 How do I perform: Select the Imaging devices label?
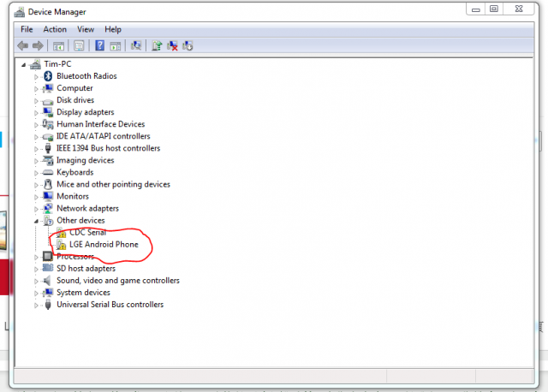click(86, 160)
